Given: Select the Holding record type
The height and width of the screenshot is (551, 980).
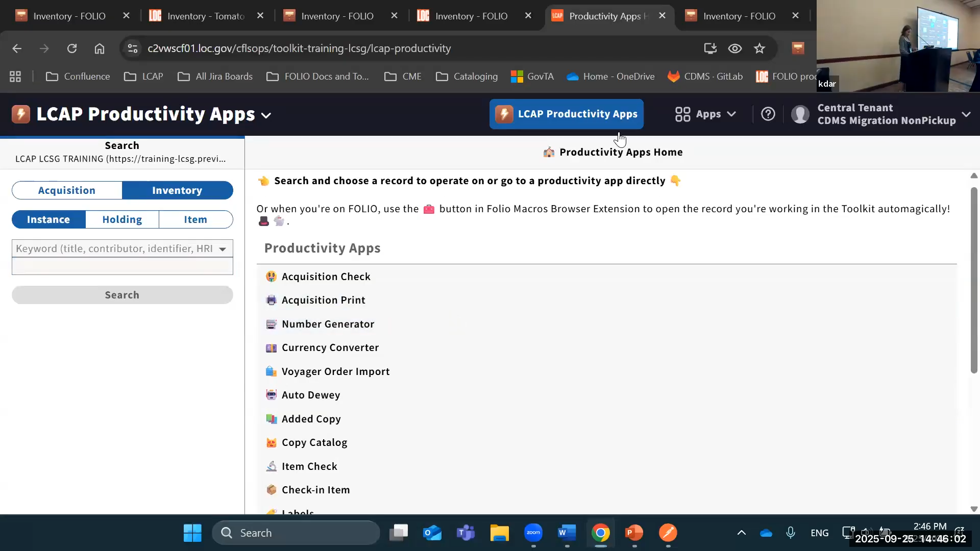Looking at the screenshot, I should (122, 219).
